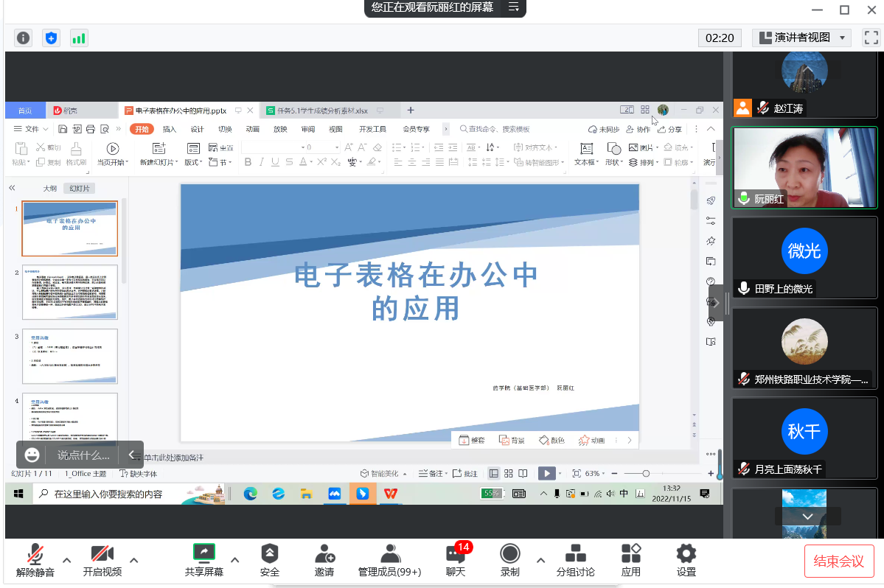Click Start From Current Slide (当页开始)
Image resolution: width=884 pixels, height=588 pixels.
click(x=113, y=154)
